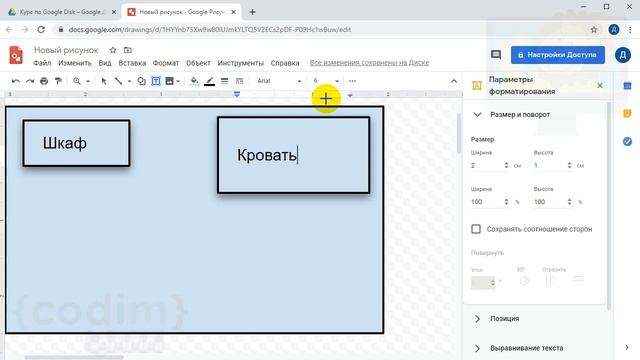Open the Вид menu
The width and height of the screenshot is (640, 360).
[x=105, y=63]
